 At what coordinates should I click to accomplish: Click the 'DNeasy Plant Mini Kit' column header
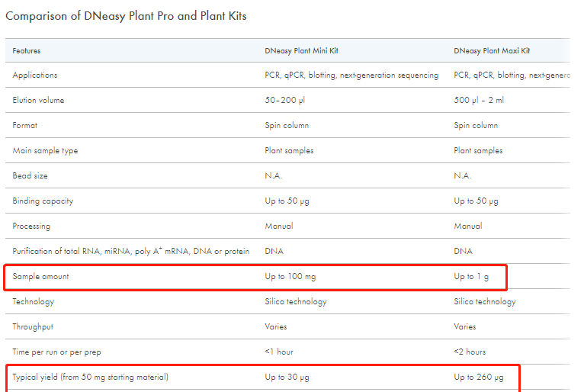click(x=301, y=51)
